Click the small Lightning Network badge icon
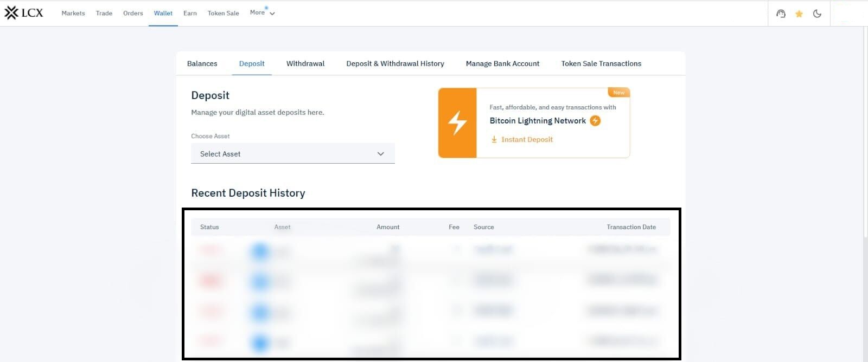This screenshot has width=868, height=362. (x=595, y=121)
